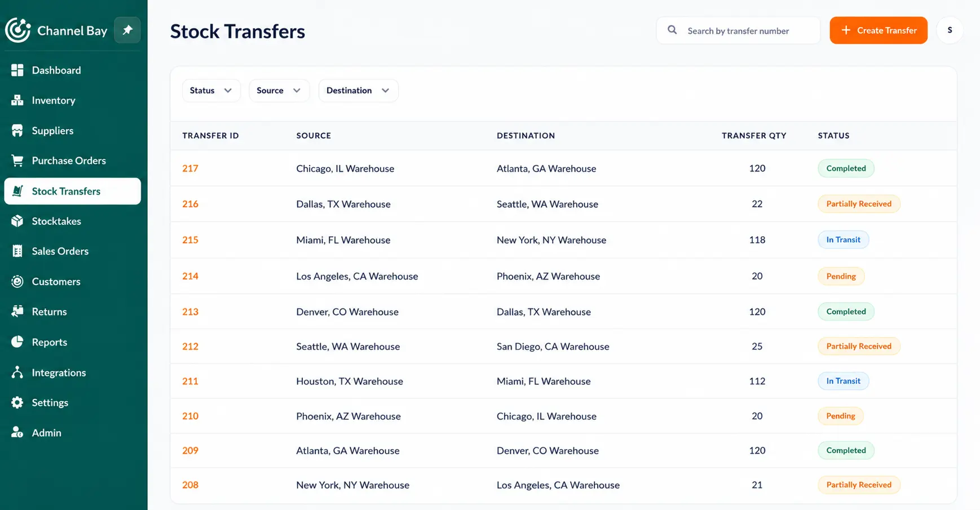Click San Diego, CA Warehouse cell
This screenshot has height=510, width=980.
tap(553, 347)
